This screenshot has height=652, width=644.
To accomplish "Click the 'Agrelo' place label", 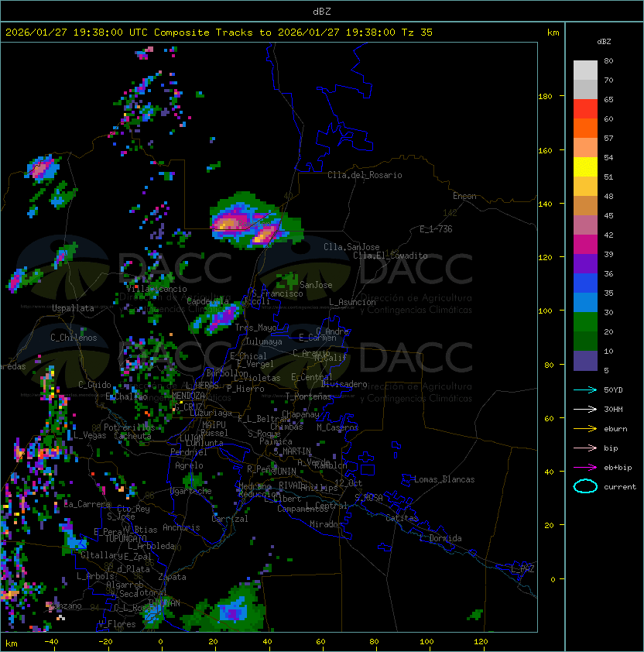I will [189, 465].
